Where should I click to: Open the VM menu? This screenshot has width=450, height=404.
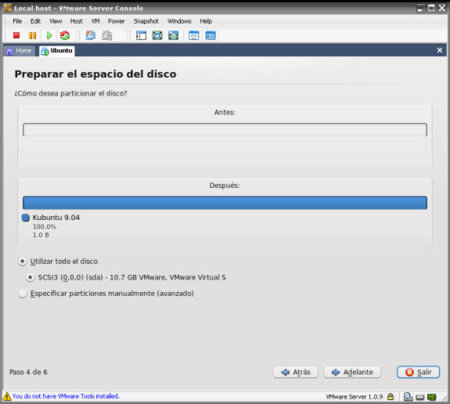95,21
